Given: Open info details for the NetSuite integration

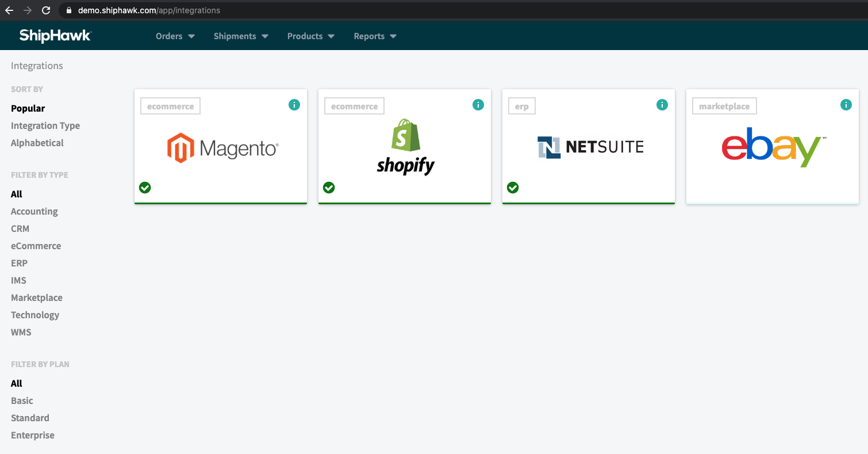Looking at the screenshot, I should [x=662, y=105].
